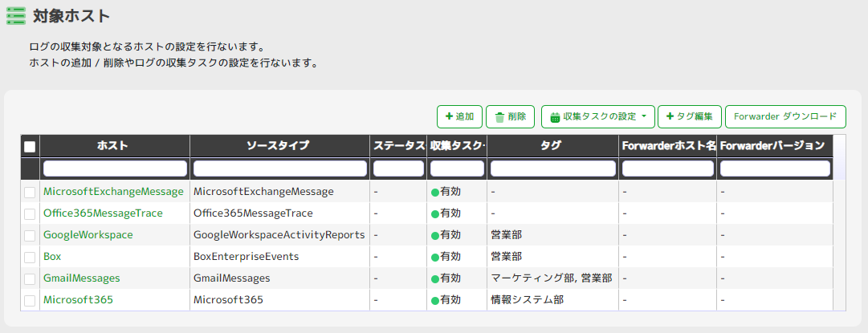Sort by the 収集タスク column header
The width and height of the screenshot is (868, 333).
coord(457,146)
